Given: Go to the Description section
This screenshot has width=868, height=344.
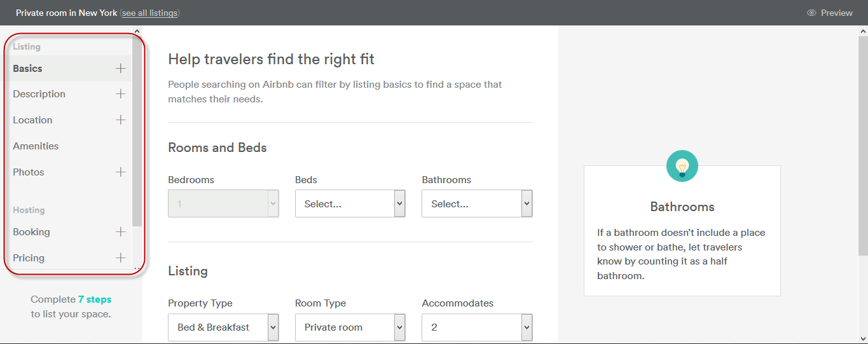Looking at the screenshot, I should point(39,94).
